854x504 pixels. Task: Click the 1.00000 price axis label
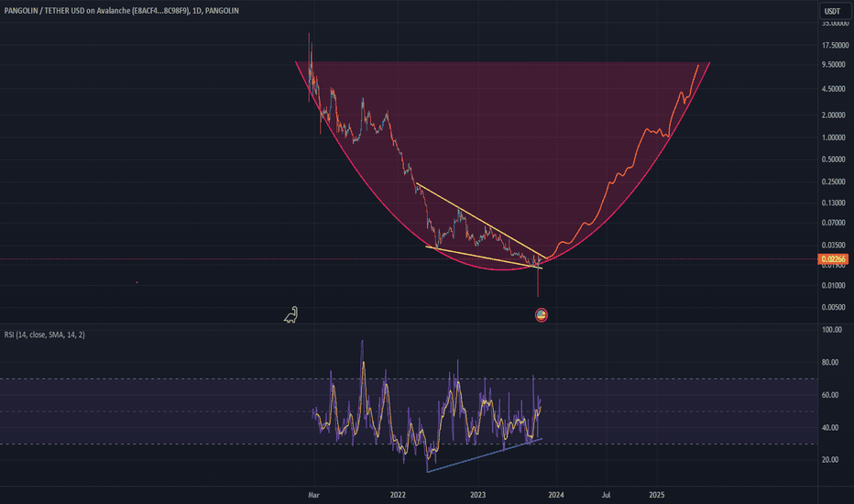click(x=833, y=137)
